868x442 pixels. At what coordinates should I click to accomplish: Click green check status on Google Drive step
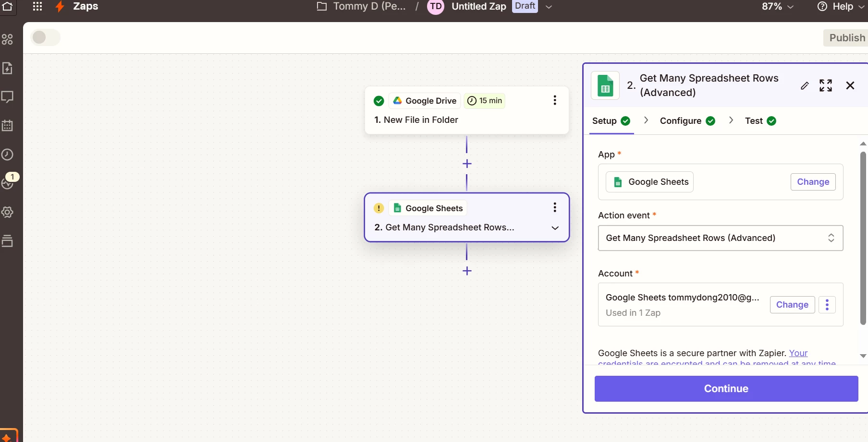[x=379, y=101]
